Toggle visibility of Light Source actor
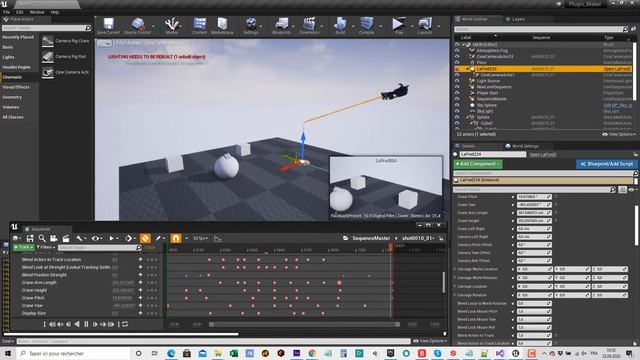640x360 pixels. 457,81
